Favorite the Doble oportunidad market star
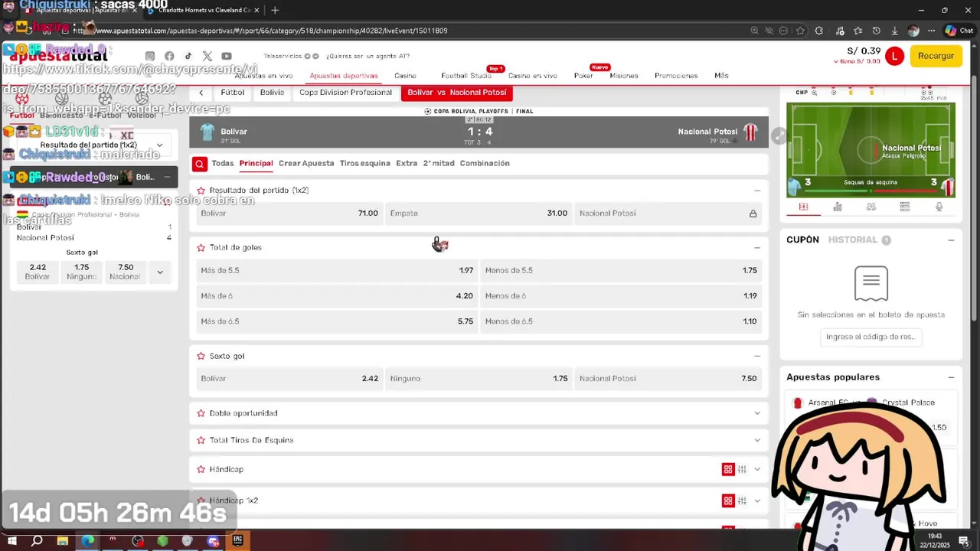Viewport: 980px width, 551px height. tap(201, 413)
